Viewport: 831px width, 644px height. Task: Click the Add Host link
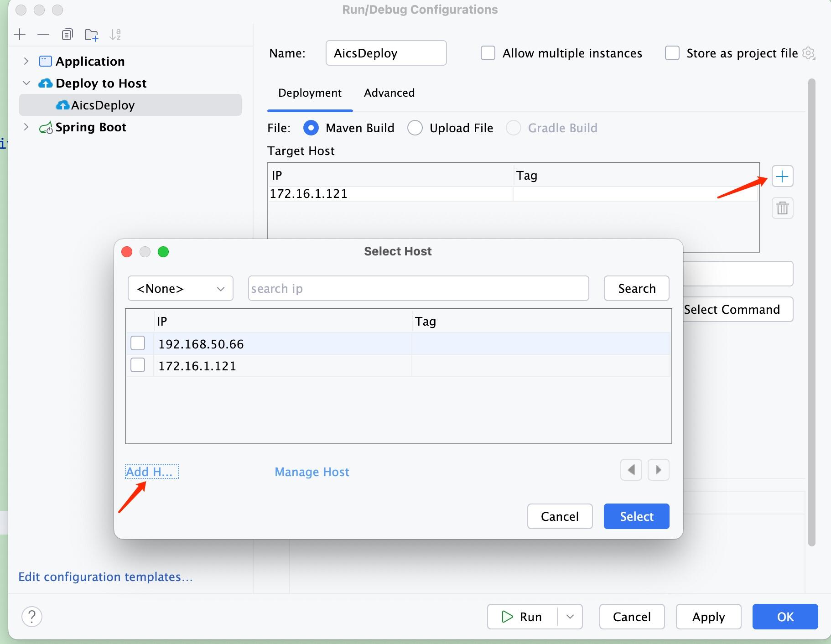coord(151,472)
